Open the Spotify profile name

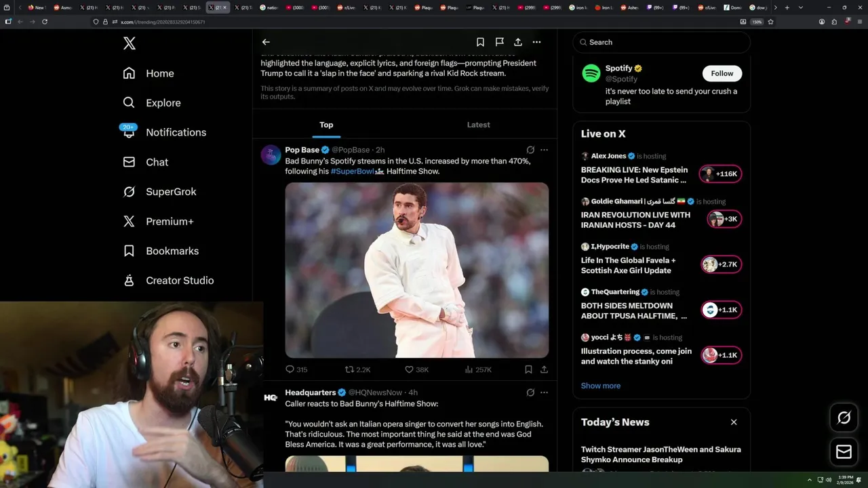618,68
